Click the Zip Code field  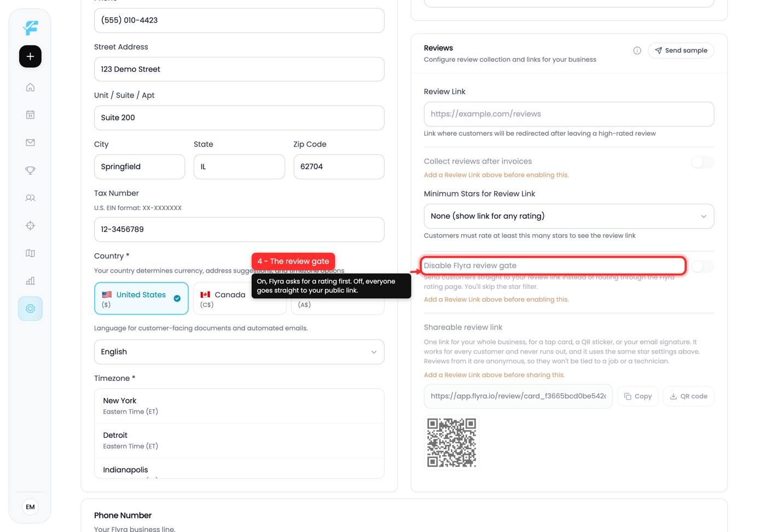(339, 167)
